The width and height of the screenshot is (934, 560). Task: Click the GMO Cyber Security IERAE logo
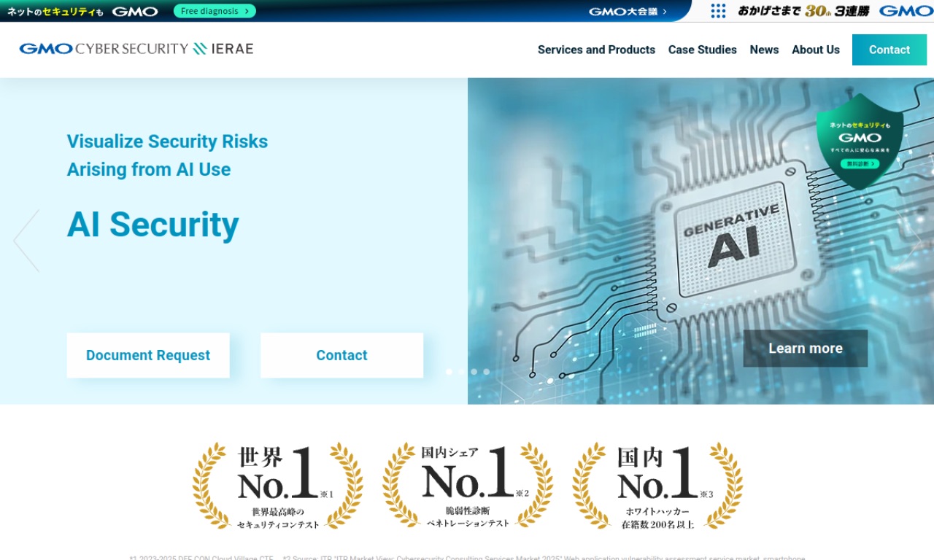(x=136, y=49)
